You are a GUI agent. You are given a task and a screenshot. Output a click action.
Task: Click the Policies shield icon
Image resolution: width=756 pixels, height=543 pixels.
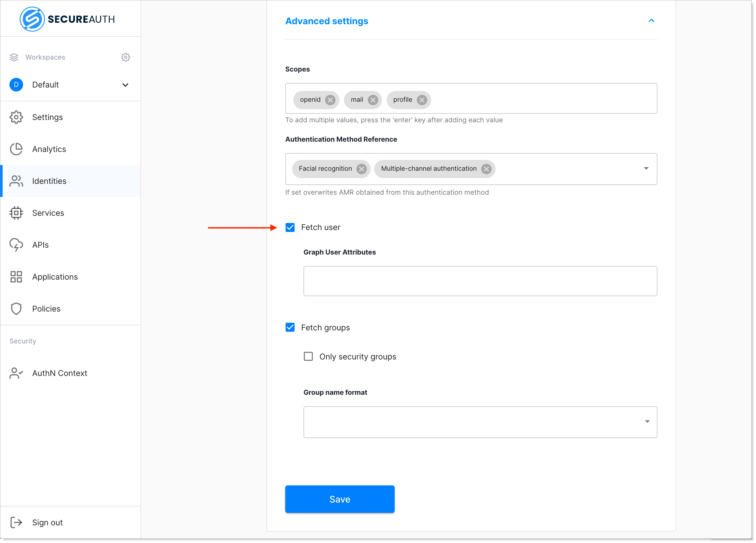(x=16, y=309)
